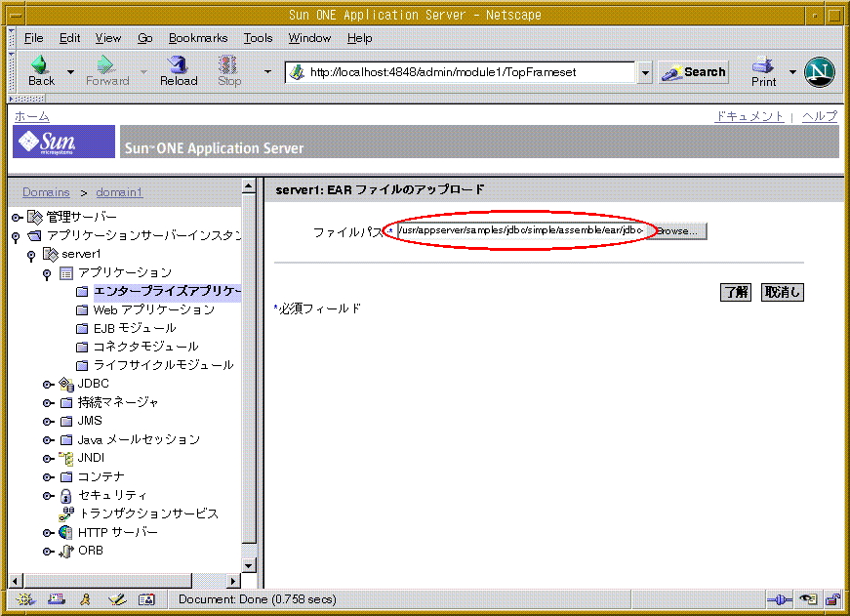This screenshot has width=850, height=616.
Task: Open Instant Messenger status bar icon
Action: (x=85, y=599)
